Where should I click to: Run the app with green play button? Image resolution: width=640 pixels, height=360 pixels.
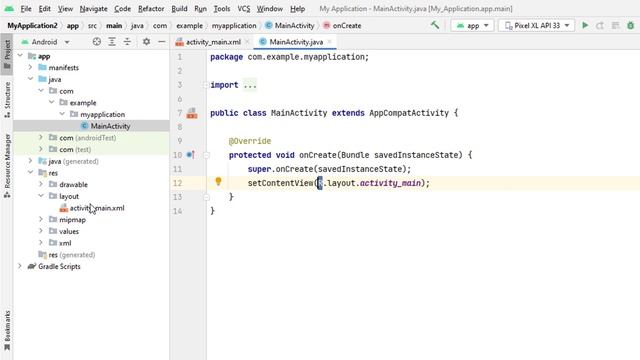[585, 25]
